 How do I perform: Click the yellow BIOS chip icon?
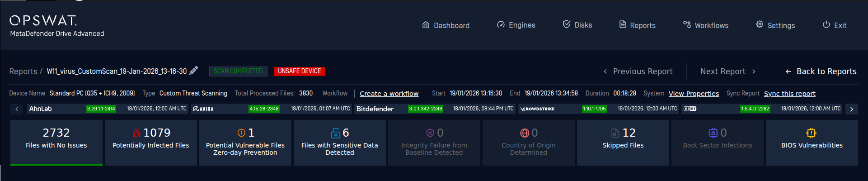coord(812,133)
